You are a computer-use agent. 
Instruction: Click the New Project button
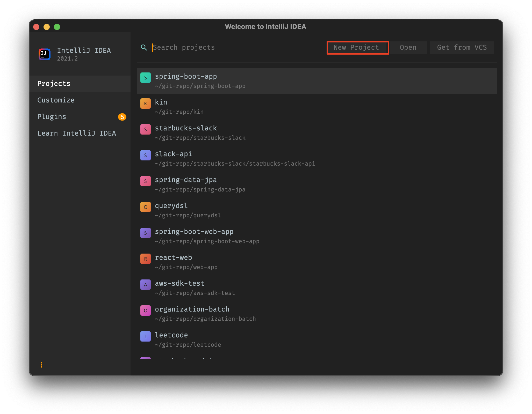point(358,48)
